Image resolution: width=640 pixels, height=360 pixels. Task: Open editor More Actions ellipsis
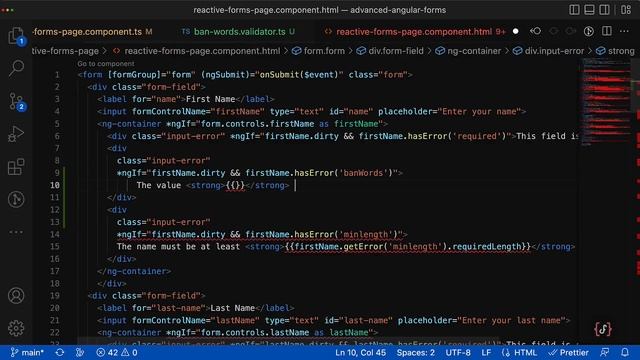coord(624,31)
